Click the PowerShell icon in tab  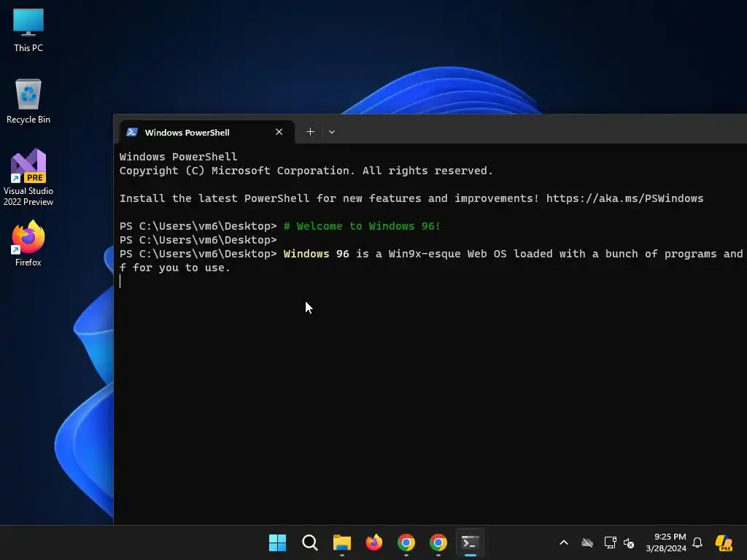coord(132,132)
